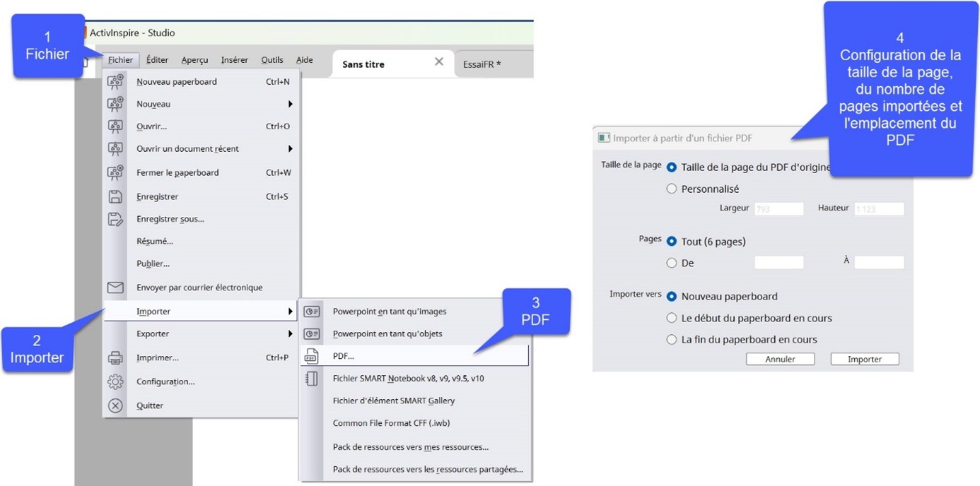This screenshot has height=486, width=980.
Task: Click the Importer button in PDF dialog
Action: (x=865, y=359)
